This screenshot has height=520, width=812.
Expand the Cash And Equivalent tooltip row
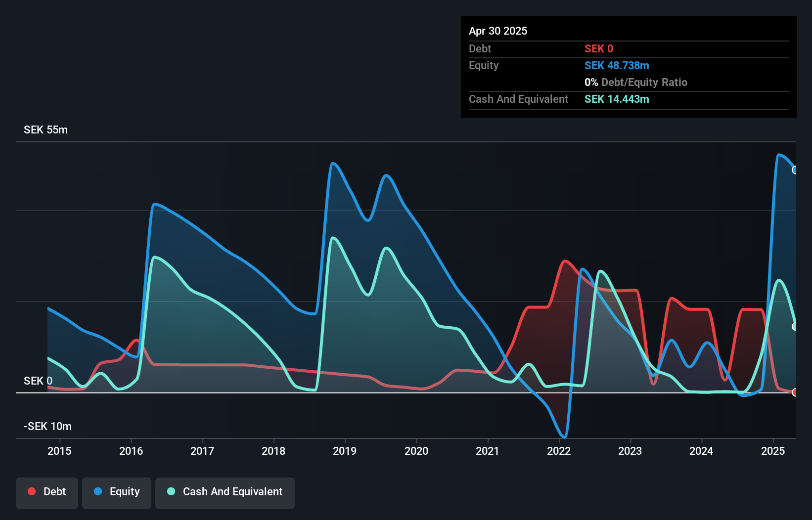pyautogui.click(x=518, y=99)
